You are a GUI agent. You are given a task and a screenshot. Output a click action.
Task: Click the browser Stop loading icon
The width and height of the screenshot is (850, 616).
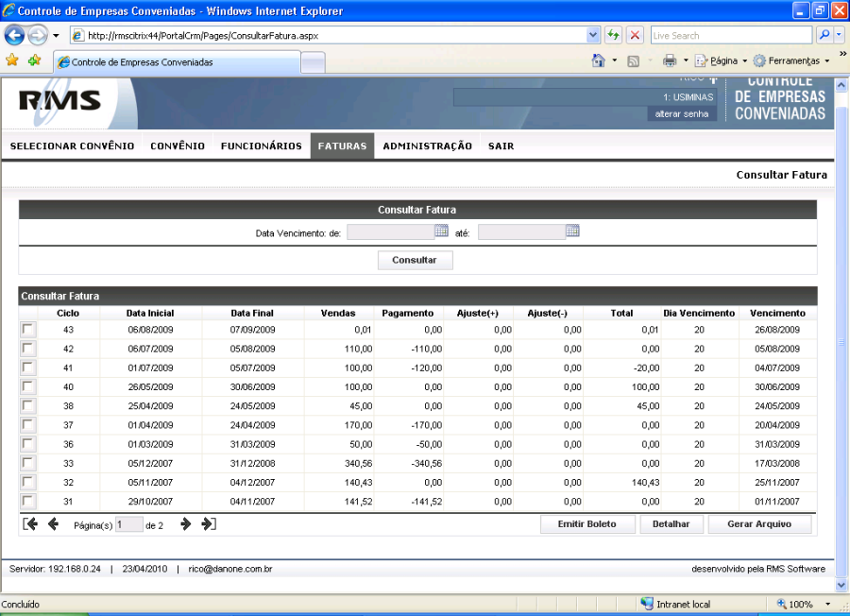tap(635, 35)
